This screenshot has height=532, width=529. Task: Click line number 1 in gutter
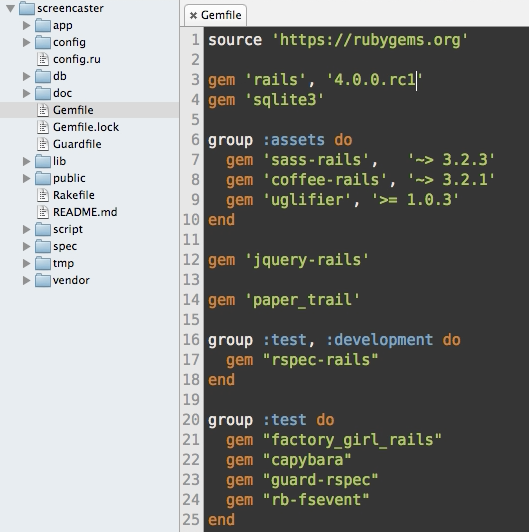click(x=195, y=40)
